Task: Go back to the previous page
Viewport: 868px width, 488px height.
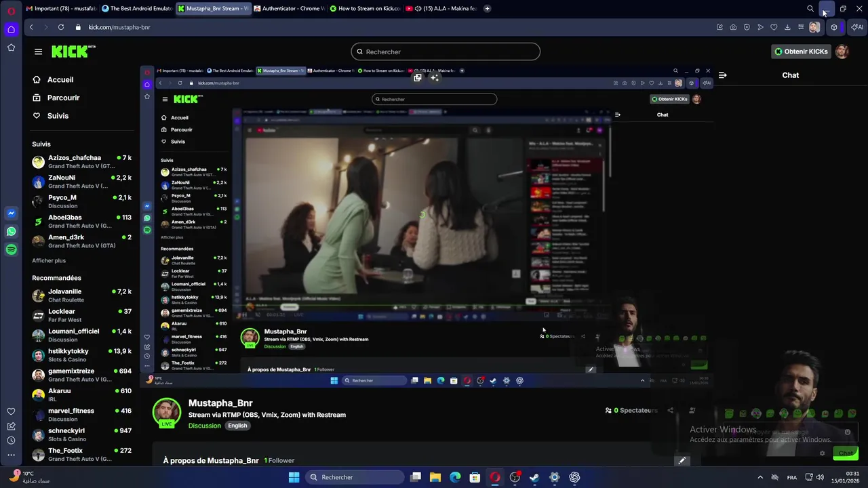Action: (x=31, y=27)
